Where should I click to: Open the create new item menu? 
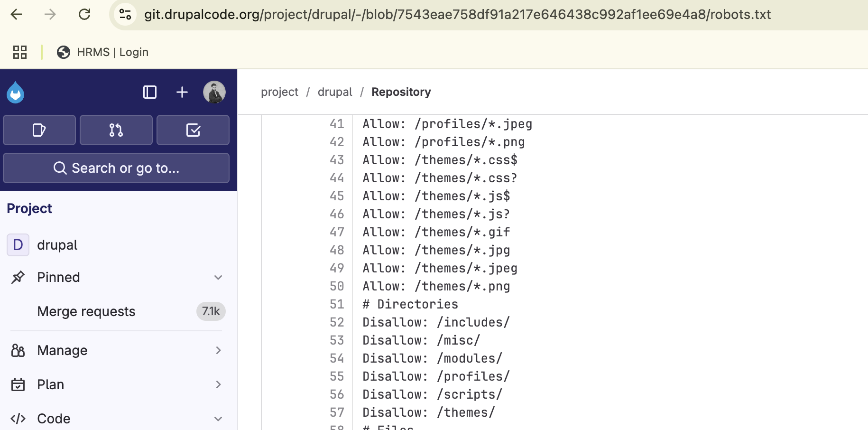coord(182,92)
